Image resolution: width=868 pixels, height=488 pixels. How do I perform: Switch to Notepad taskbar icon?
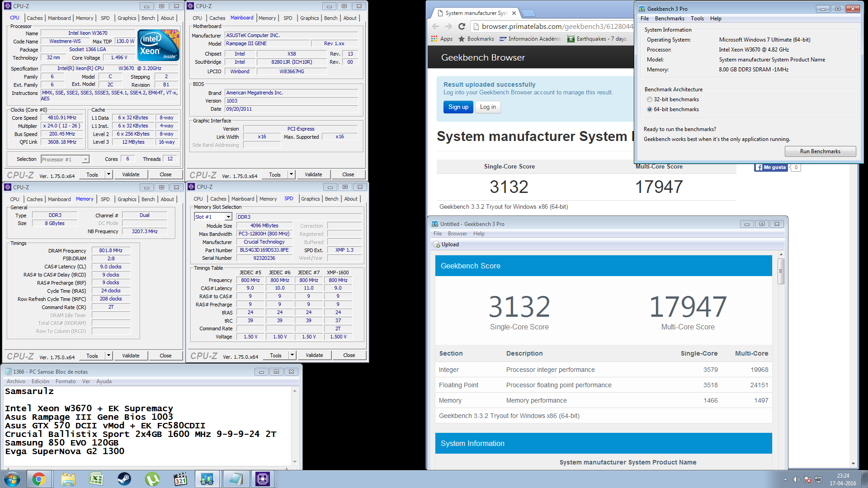coord(235,479)
